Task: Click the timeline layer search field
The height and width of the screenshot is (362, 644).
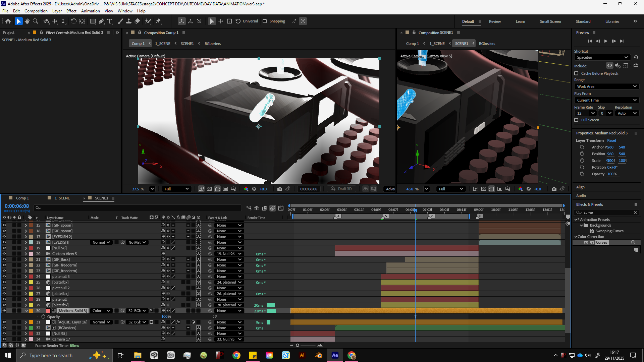Action: (x=138, y=208)
